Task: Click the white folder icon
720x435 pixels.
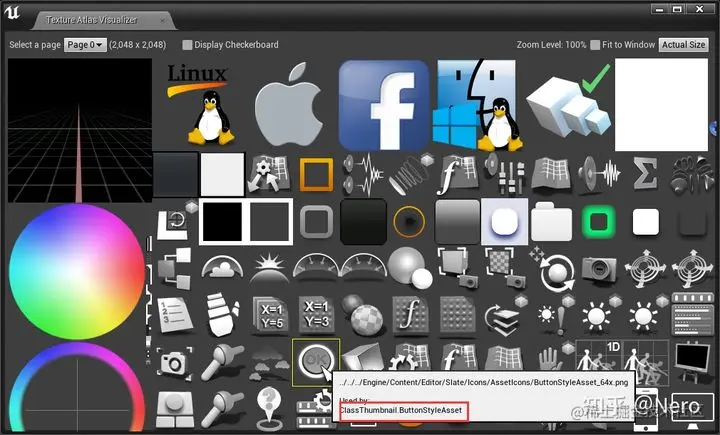Action: [x=551, y=221]
